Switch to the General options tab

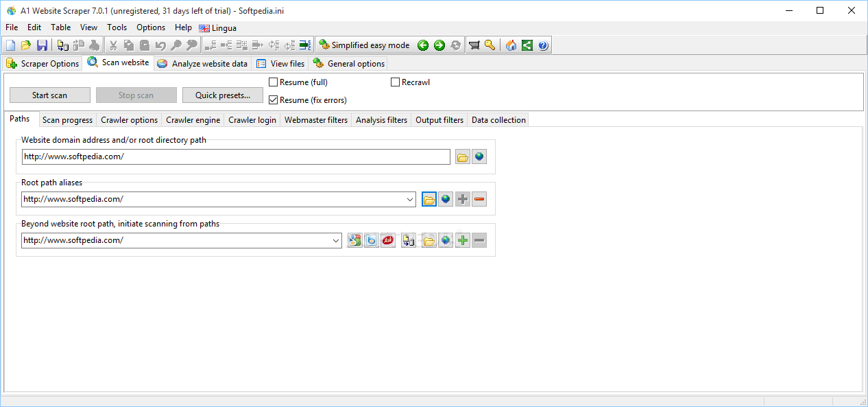point(349,63)
